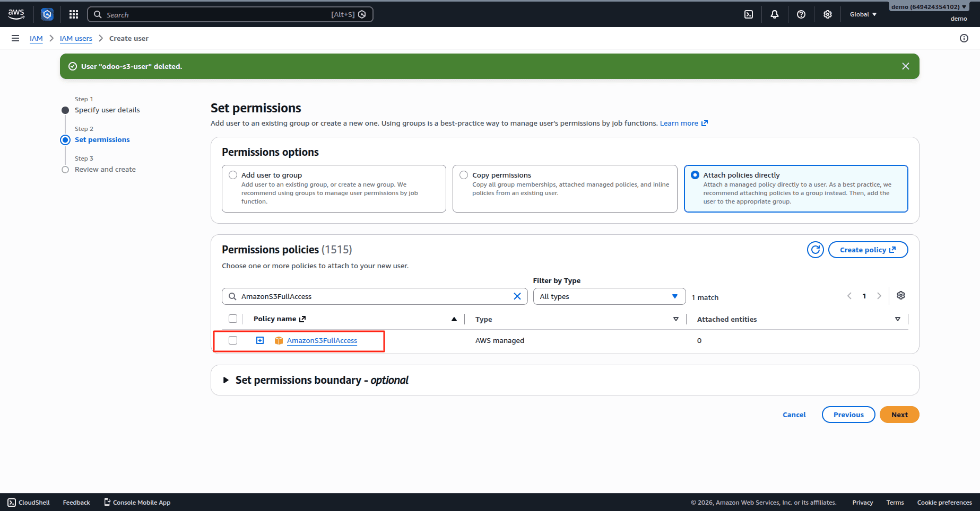Open the Filter by Type dropdown
Viewport: 980px width, 511px height.
tap(609, 296)
